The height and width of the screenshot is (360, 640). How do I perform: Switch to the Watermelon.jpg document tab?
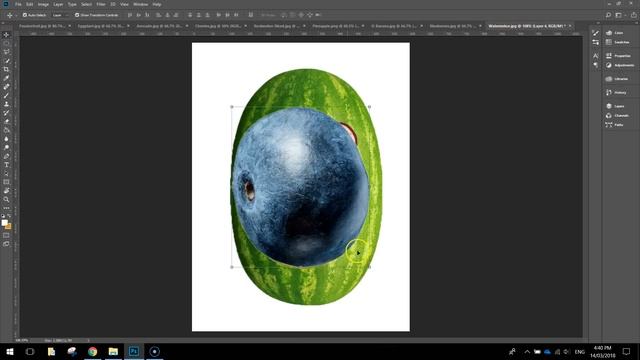(526, 26)
